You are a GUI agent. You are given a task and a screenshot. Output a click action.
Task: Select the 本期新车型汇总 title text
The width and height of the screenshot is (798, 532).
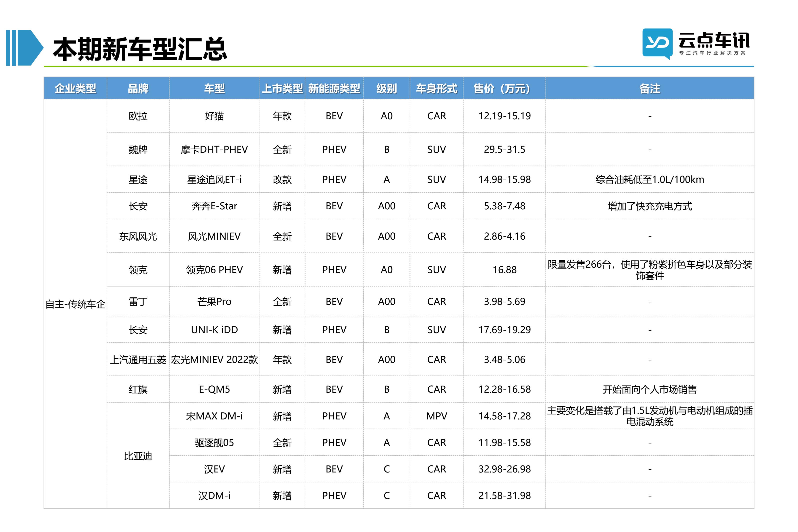140,50
